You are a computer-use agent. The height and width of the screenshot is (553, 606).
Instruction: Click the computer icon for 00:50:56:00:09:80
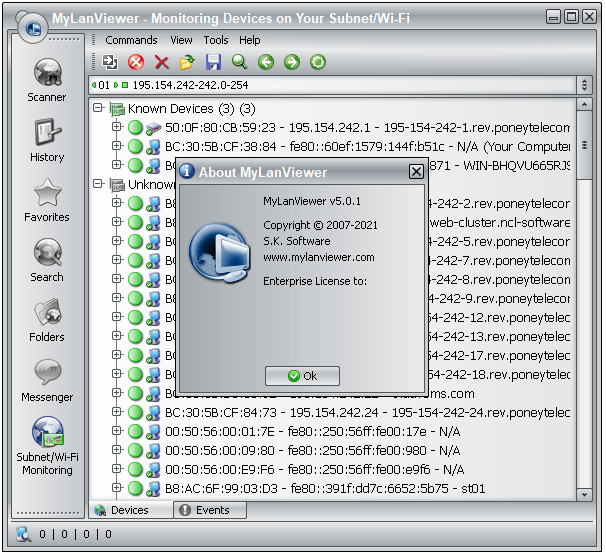tap(153, 451)
